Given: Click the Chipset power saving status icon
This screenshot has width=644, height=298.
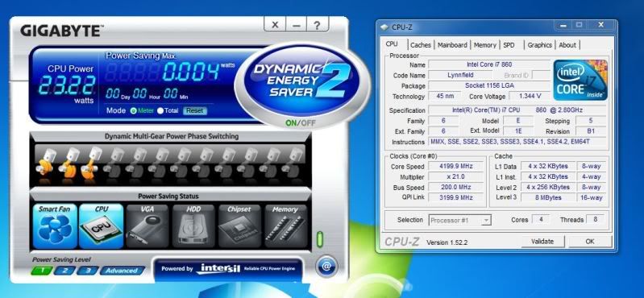Looking at the screenshot, I should click(239, 226).
